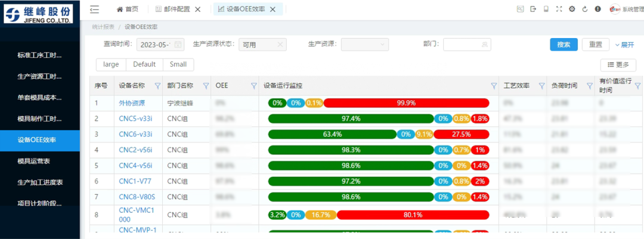Viewport: 644px width, 239px height.
Task: Open 单套模具成本 in sidebar
Action: 40,98
